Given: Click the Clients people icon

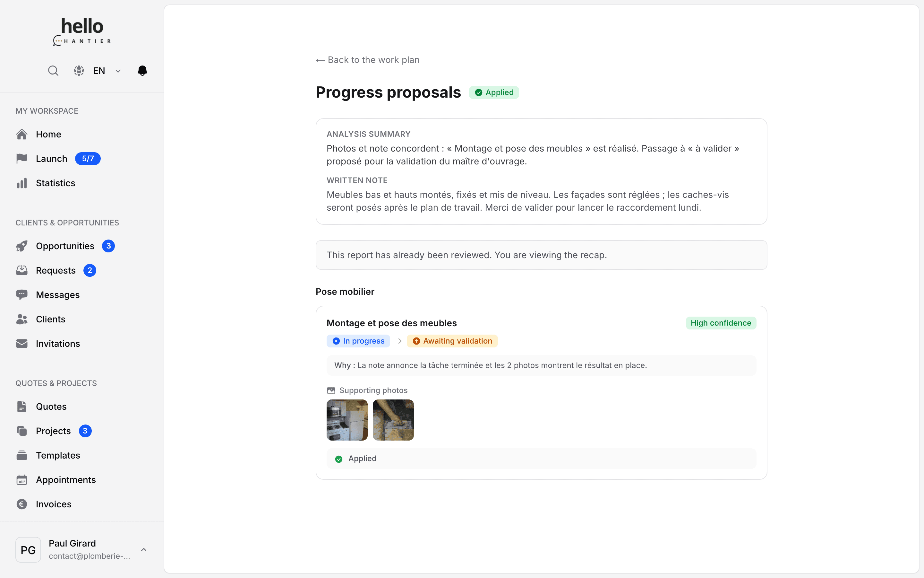Looking at the screenshot, I should [22, 319].
